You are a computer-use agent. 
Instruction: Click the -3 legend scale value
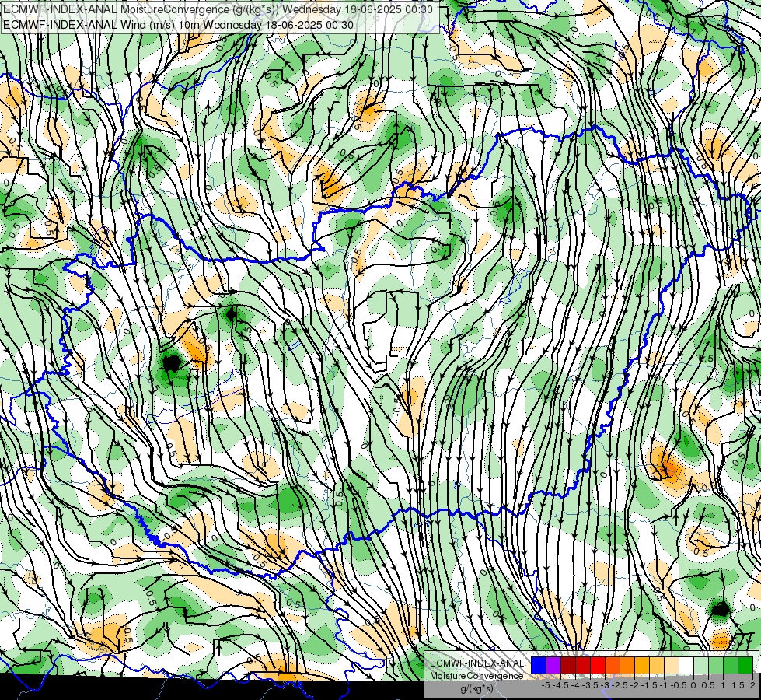click(606, 685)
